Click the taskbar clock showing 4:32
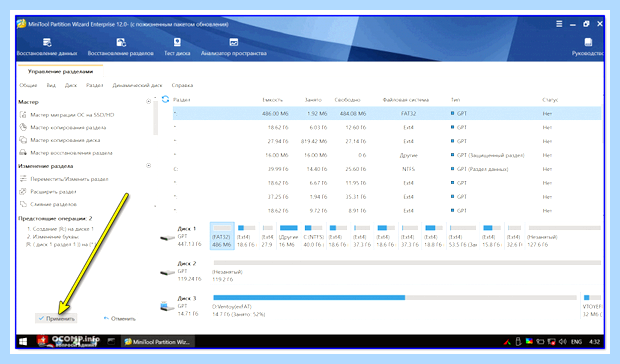 click(x=594, y=341)
